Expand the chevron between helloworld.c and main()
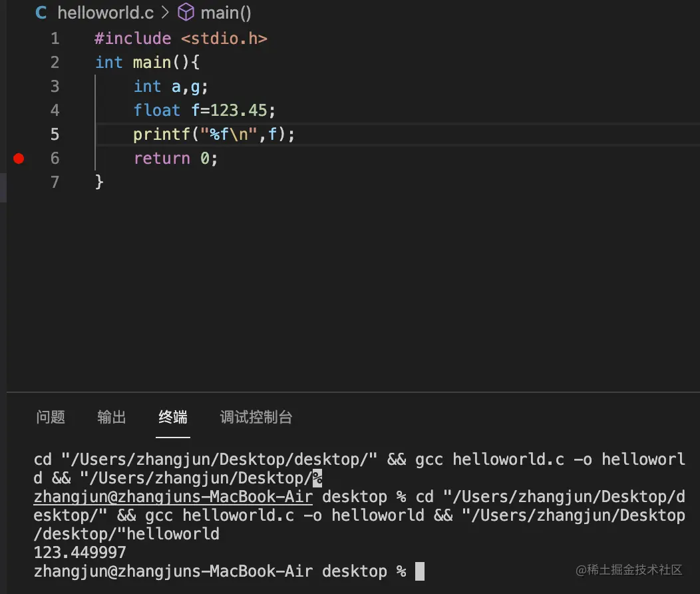The height and width of the screenshot is (594, 700). (x=165, y=12)
